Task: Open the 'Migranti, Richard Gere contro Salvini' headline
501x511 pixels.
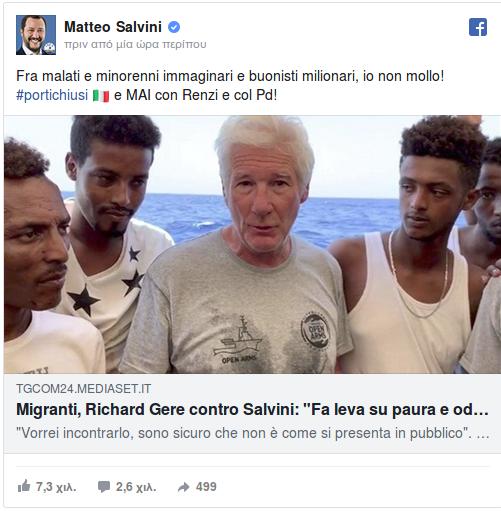Action: 252,410
